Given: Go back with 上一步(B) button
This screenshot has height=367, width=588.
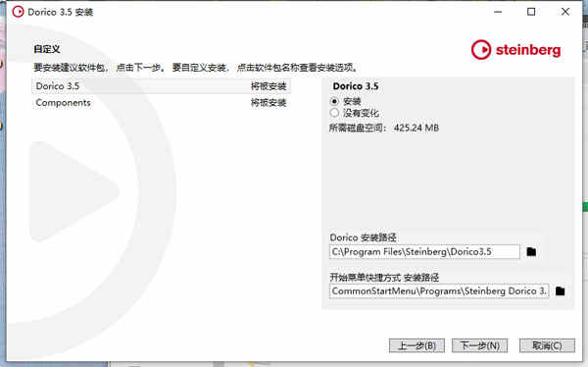Looking at the screenshot, I should click(x=416, y=345).
